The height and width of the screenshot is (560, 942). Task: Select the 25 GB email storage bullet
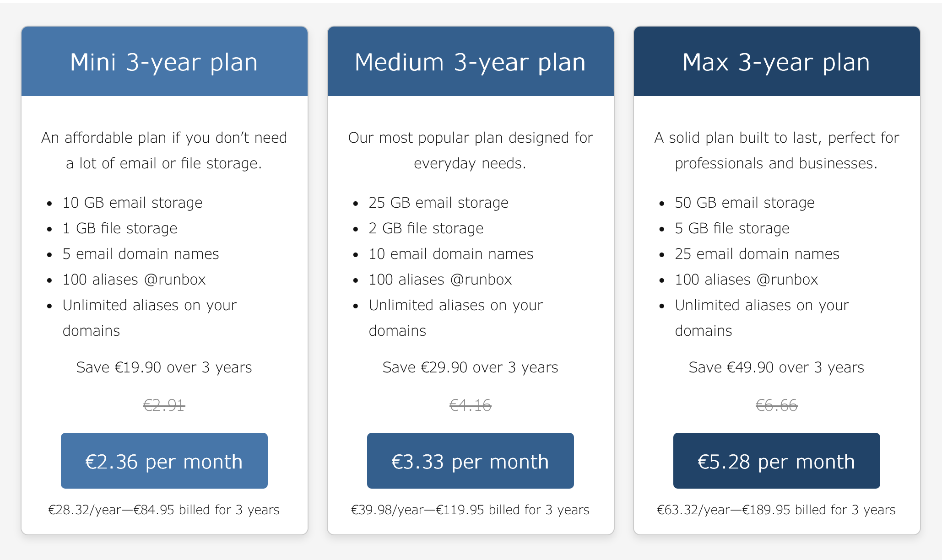(x=438, y=202)
